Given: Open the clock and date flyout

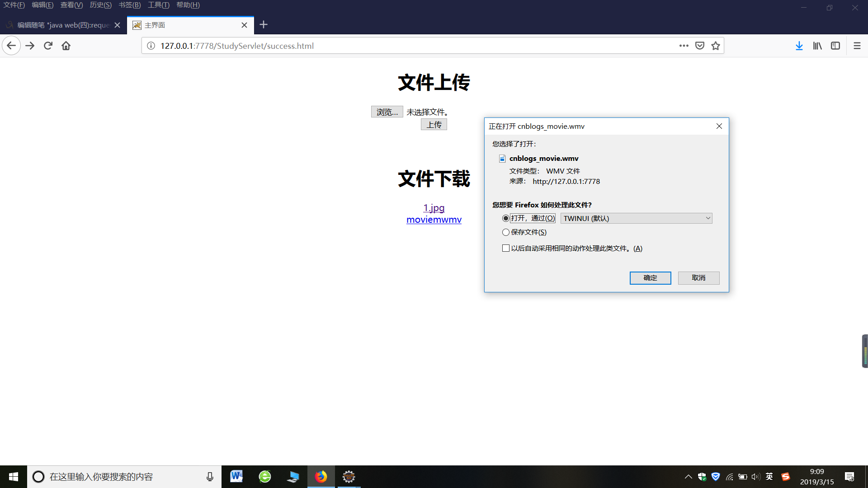Looking at the screenshot, I should 817,477.
